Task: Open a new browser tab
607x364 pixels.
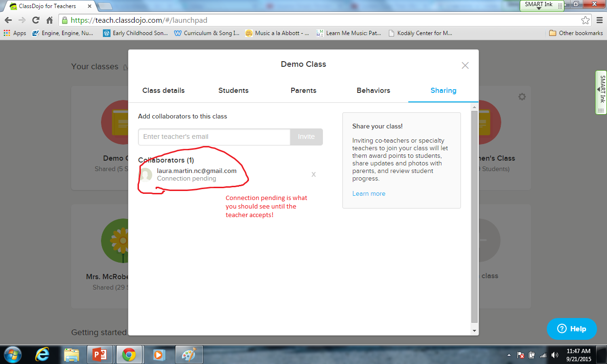Action: click(x=105, y=6)
